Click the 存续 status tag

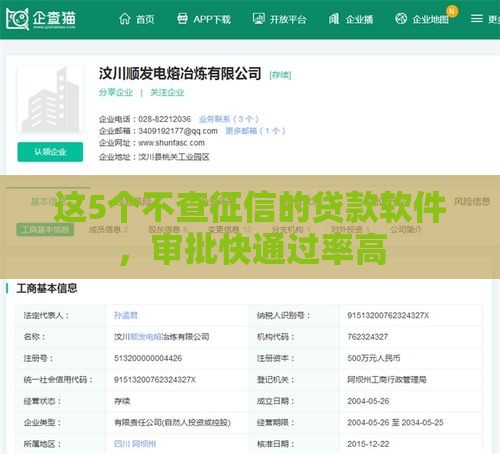click(280, 75)
